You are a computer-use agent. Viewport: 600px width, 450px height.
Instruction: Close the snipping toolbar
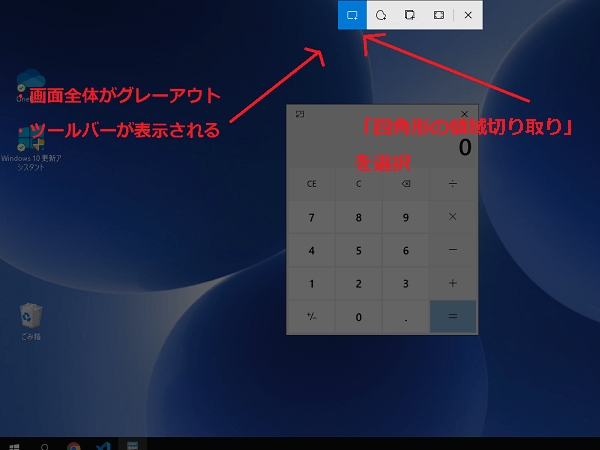[x=468, y=15]
